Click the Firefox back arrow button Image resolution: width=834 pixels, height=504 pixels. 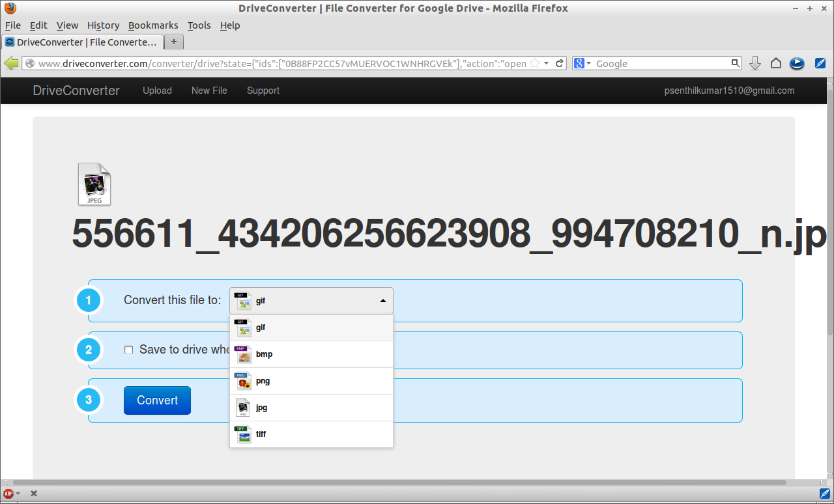[x=11, y=63]
